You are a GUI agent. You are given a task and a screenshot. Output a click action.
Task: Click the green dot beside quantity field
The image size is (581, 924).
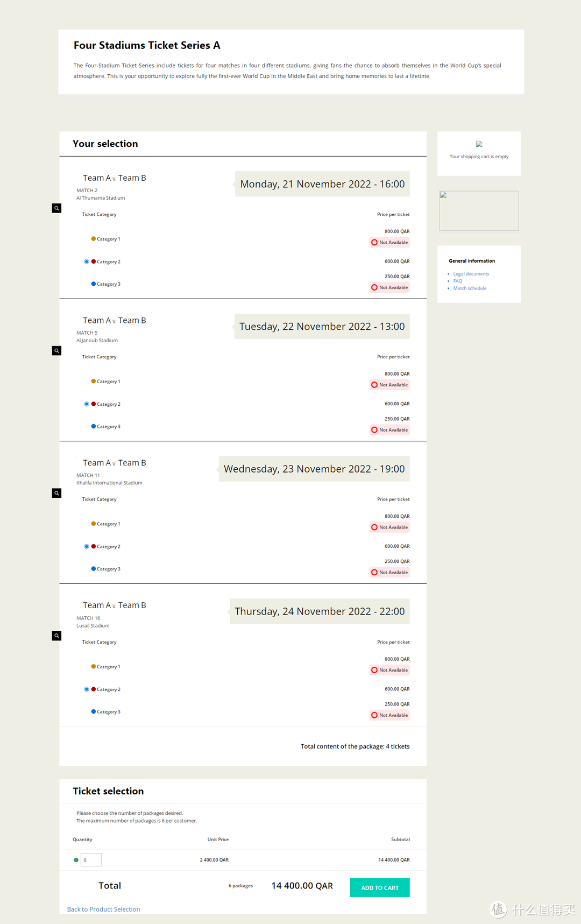click(x=76, y=860)
